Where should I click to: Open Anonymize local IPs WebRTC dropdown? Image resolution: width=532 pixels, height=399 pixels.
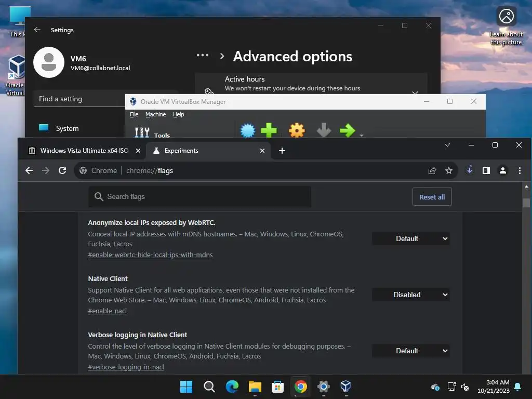(x=411, y=238)
